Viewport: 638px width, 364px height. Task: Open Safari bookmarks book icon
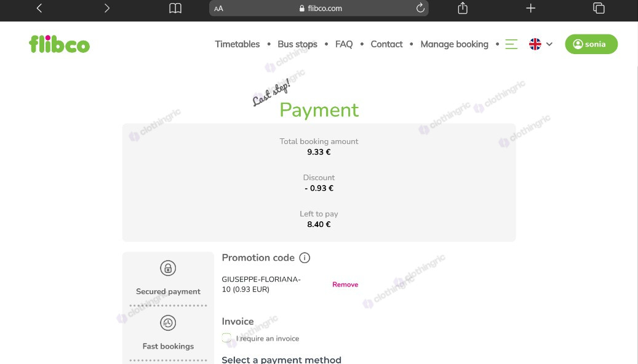coord(175,8)
